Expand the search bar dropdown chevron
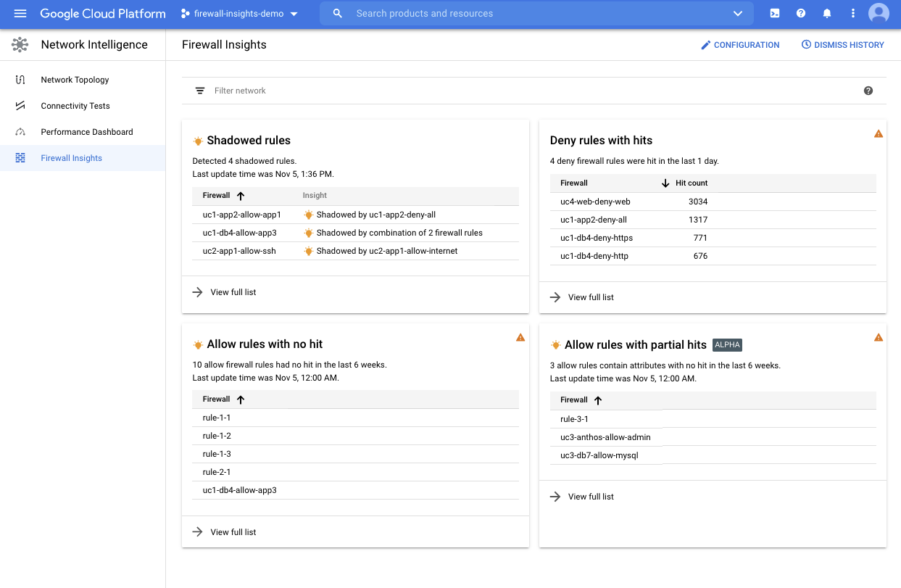Screen dimensions: 901x588 click(x=738, y=14)
